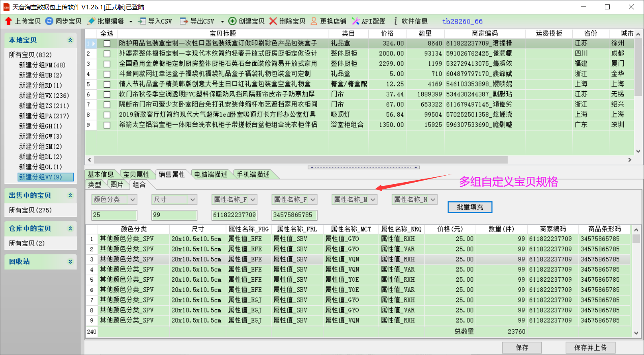Click the green plus create item icon (创建宝贝)

[x=232, y=21]
